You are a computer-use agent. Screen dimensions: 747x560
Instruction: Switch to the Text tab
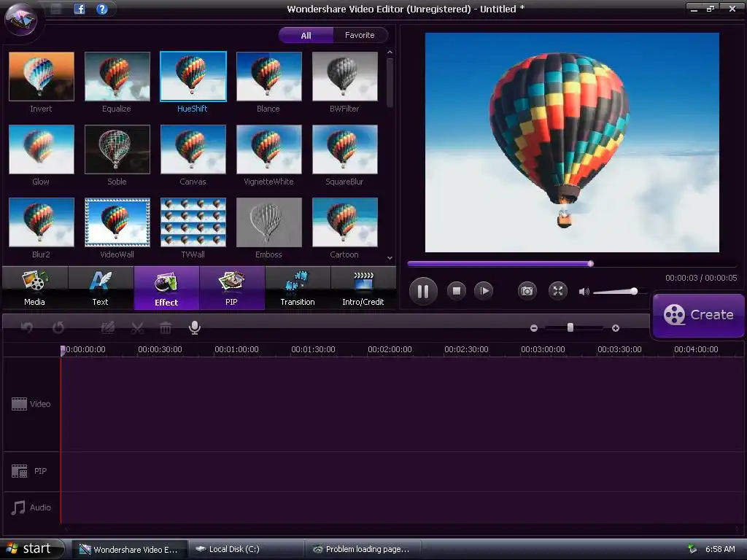[x=101, y=289]
